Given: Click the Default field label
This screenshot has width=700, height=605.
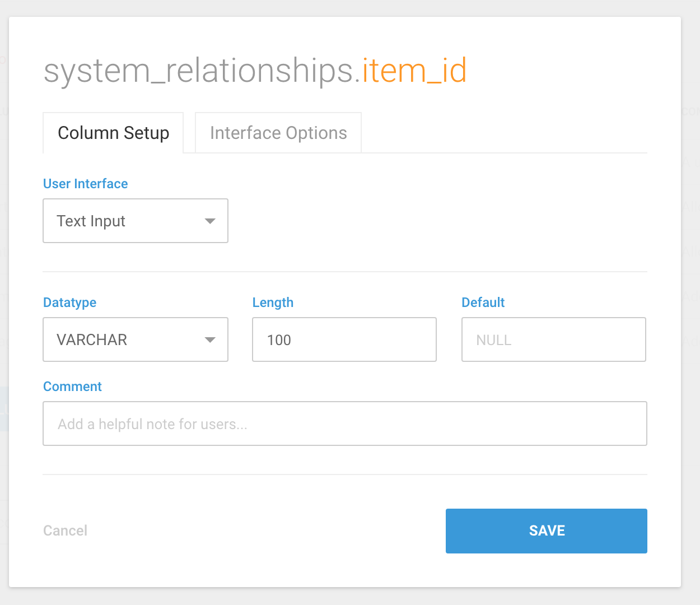Looking at the screenshot, I should [x=483, y=302].
